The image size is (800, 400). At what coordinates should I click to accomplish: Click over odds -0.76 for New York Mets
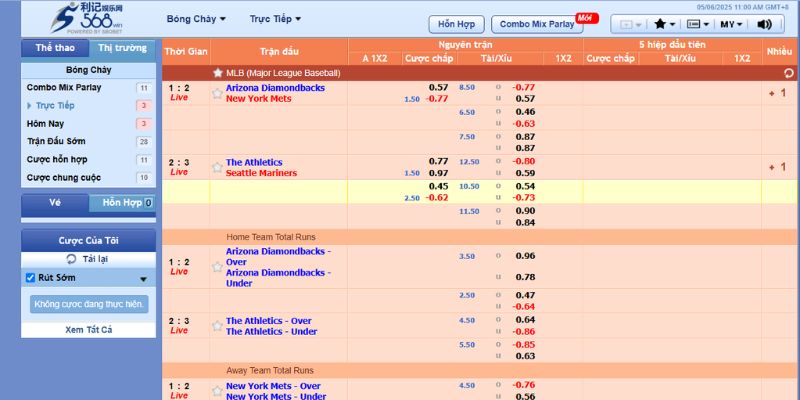tap(523, 385)
